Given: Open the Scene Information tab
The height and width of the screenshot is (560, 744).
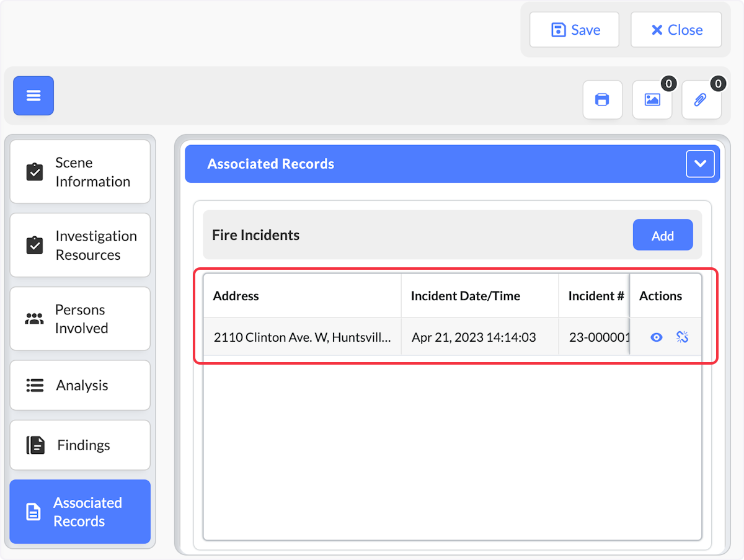Looking at the screenshot, I should coord(80,172).
